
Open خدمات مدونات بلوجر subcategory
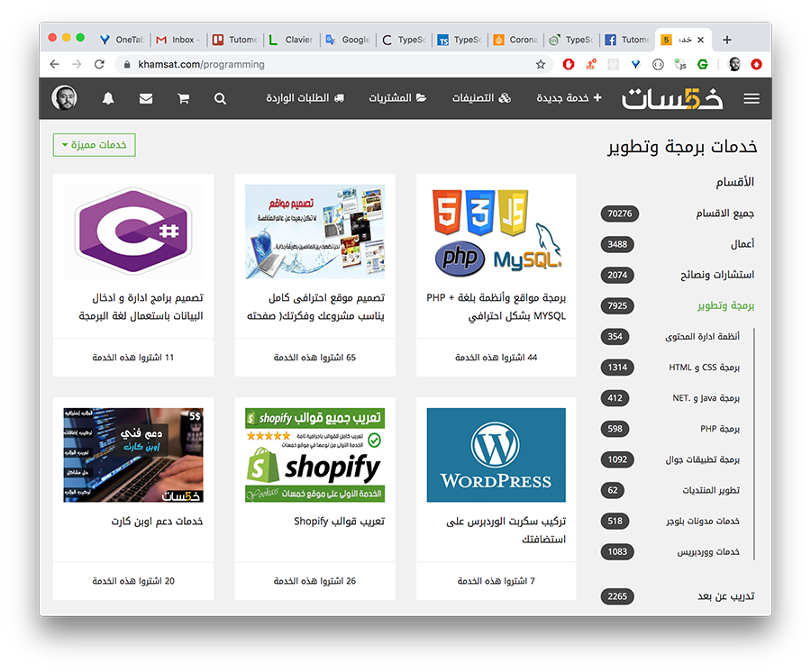[703, 521]
